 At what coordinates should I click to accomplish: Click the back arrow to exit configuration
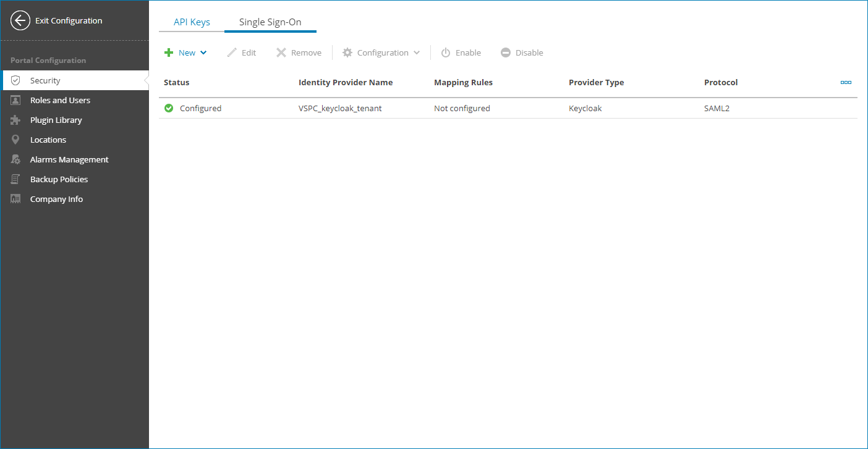tap(20, 20)
